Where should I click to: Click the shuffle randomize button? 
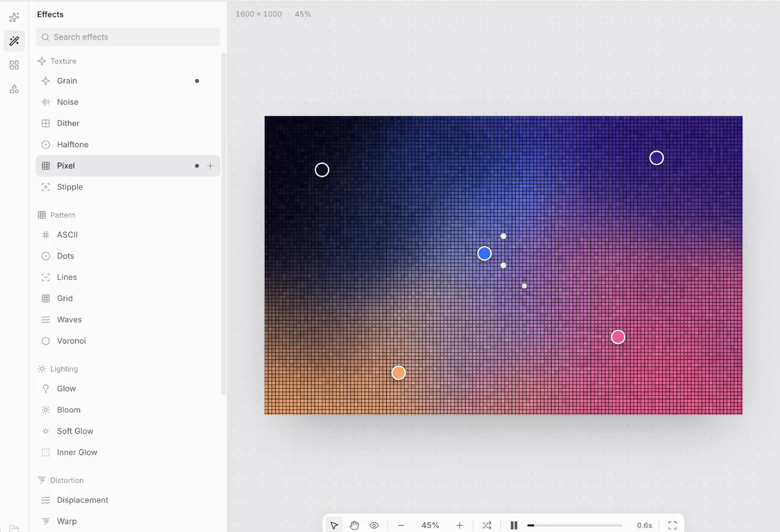click(x=487, y=526)
